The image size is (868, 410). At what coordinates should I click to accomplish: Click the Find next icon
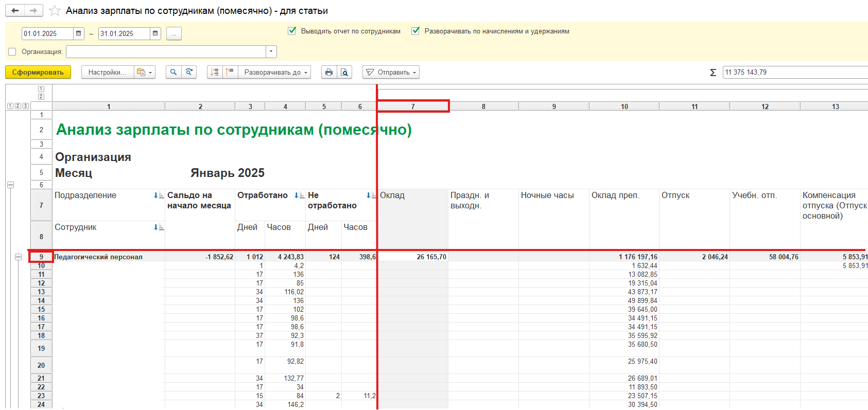point(189,73)
